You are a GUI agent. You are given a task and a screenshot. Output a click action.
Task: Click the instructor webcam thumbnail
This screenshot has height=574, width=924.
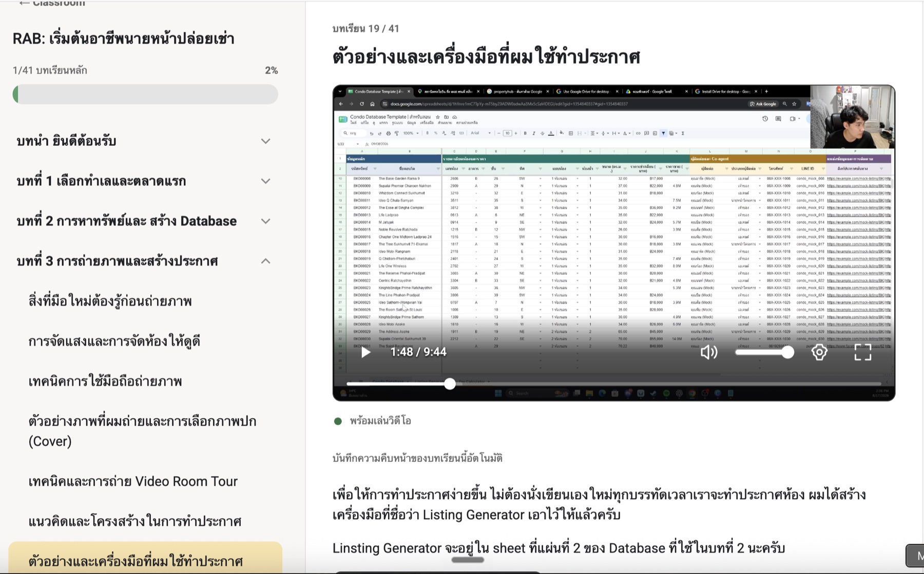coord(852,117)
